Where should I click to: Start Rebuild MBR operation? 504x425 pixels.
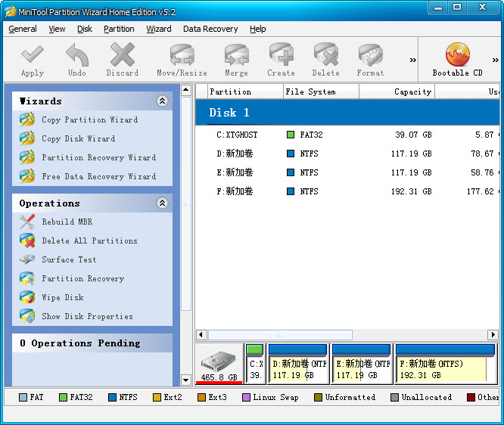click(x=67, y=222)
